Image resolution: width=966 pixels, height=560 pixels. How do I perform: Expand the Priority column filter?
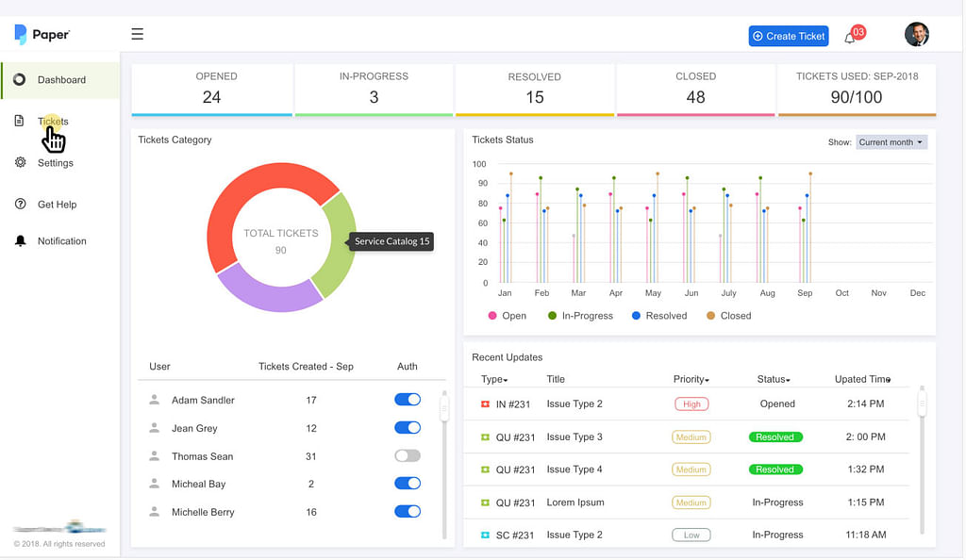coord(691,379)
